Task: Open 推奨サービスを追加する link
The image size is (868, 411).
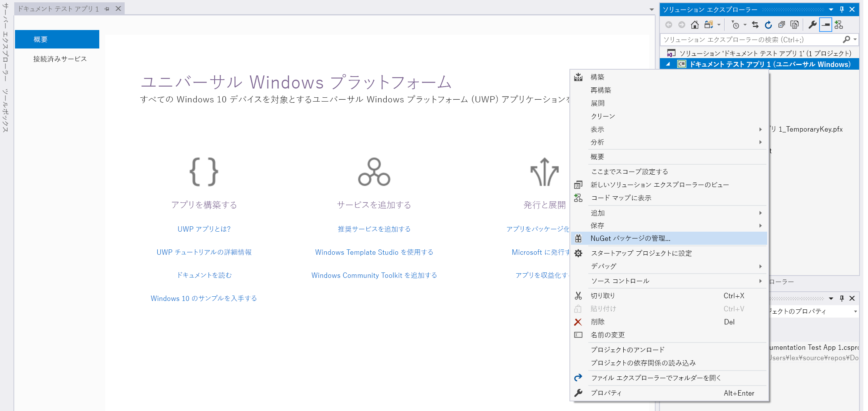Action: point(374,229)
